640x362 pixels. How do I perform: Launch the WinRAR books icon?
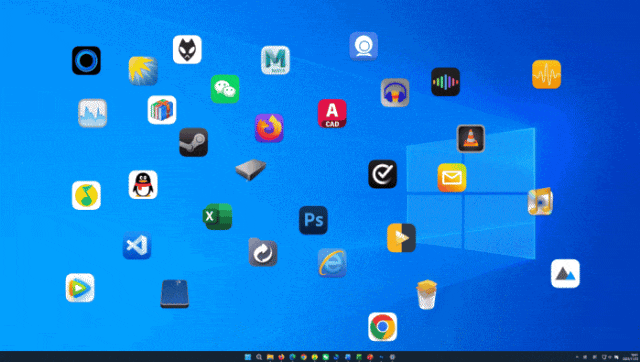162,110
